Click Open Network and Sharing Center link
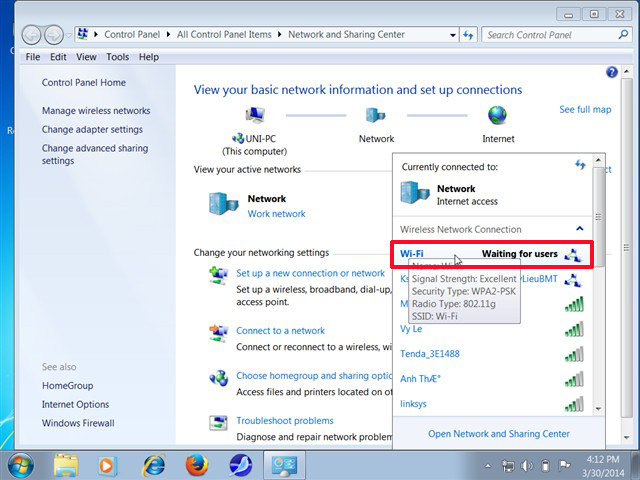The image size is (640, 480). click(498, 434)
